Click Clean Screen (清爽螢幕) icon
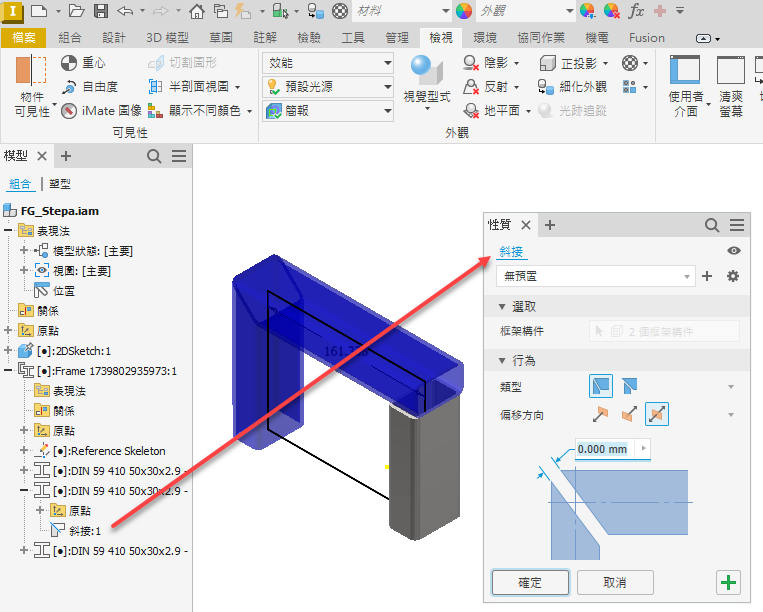The width and height of the screenshot is (763, 612). [731, 87]
